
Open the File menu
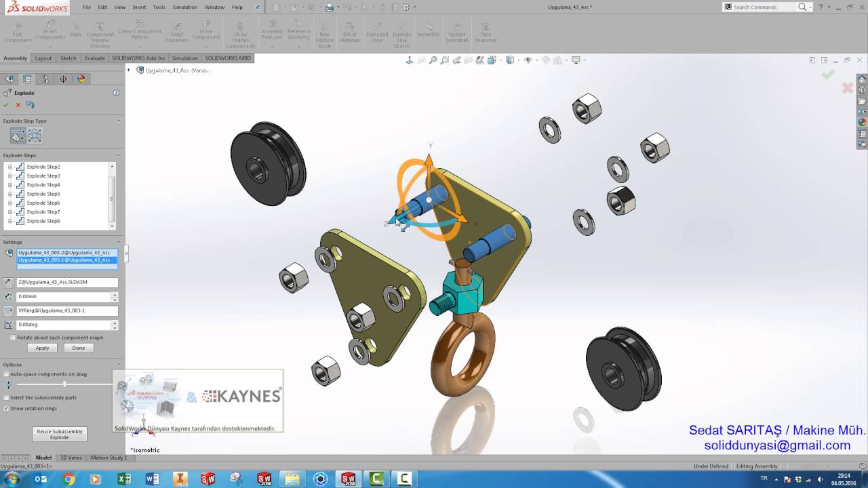tap(86, 7)
